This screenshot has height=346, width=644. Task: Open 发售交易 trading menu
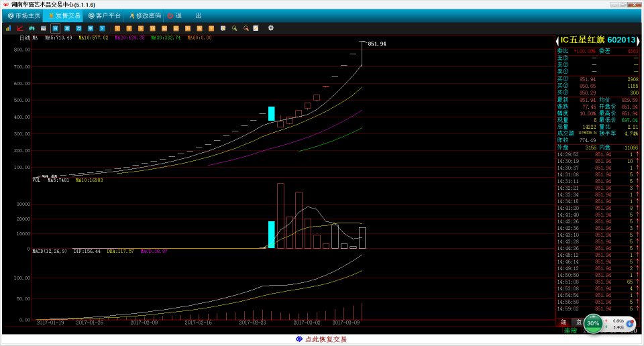[64, 15]
